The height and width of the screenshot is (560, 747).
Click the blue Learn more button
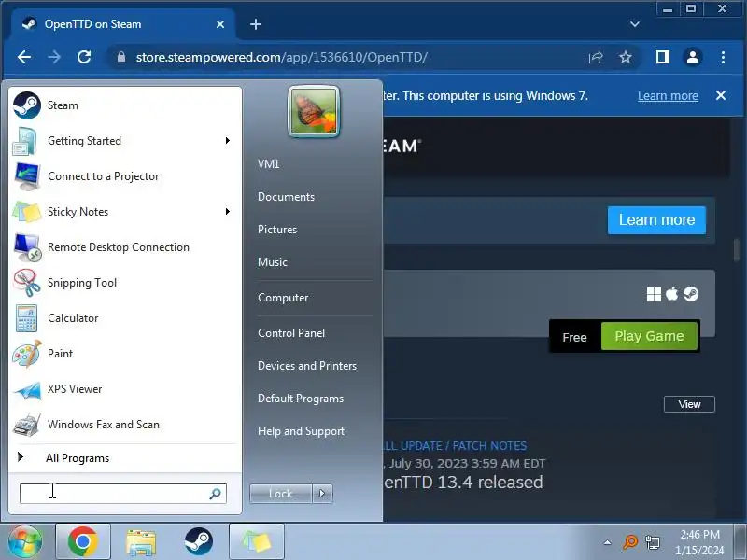(x=656, y=220)
